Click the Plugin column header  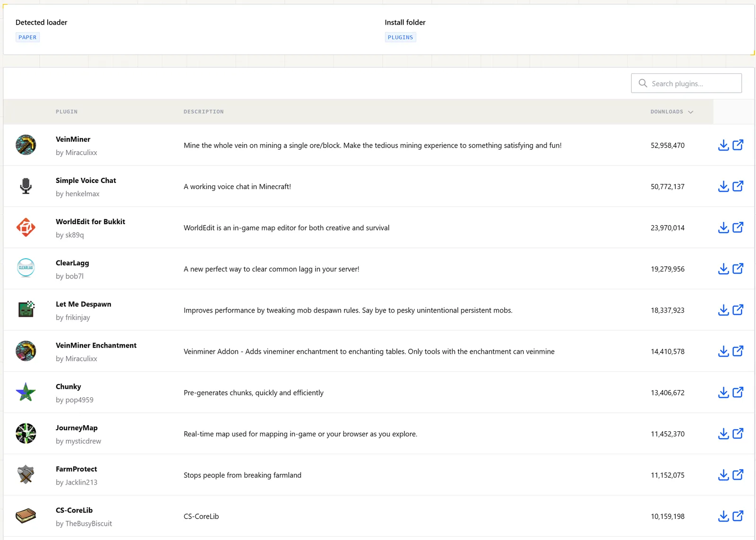pyautogui.click(x=67, y=112)
